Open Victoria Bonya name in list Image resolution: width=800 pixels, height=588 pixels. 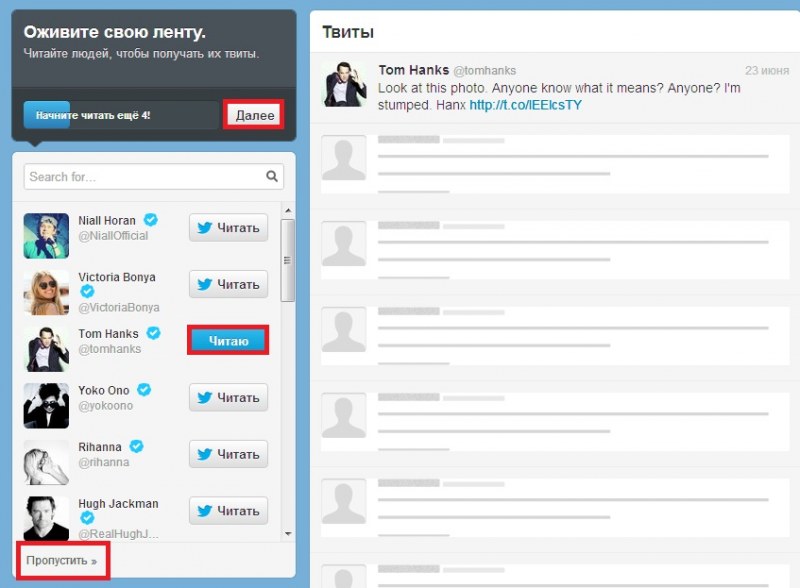point(117,277)
